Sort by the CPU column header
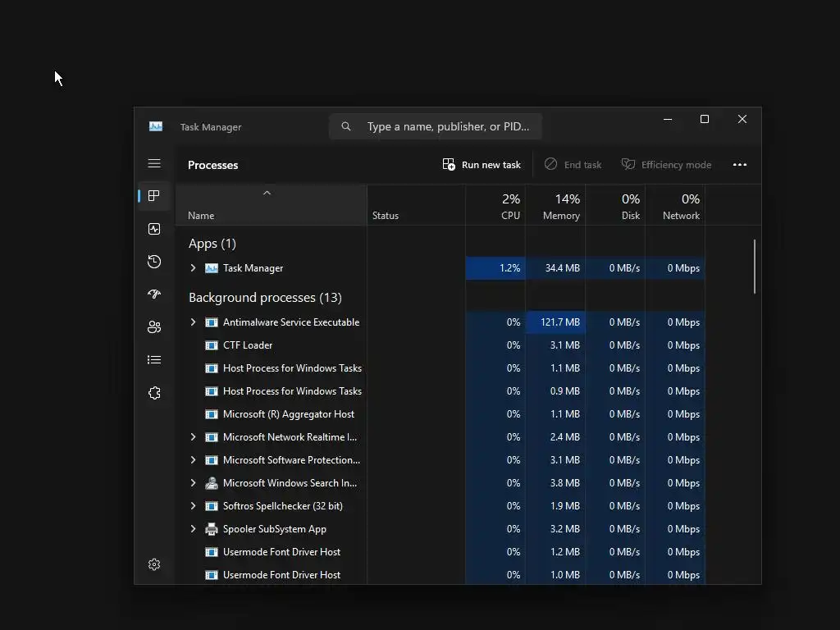The image size is (840, 630). point(495,205)
